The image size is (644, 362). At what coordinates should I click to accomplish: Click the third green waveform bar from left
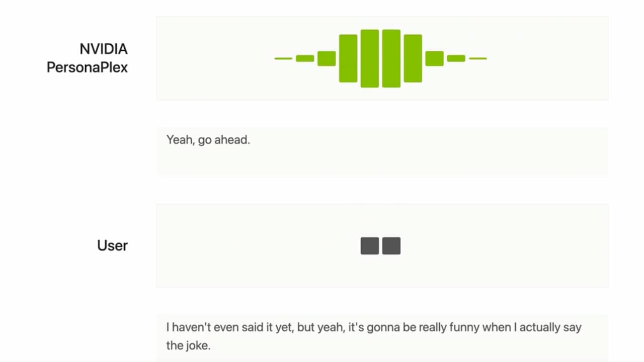point(327,58)
